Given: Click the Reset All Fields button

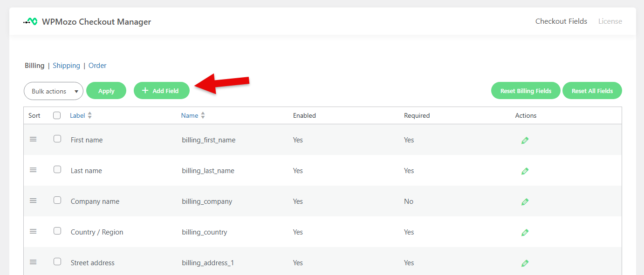Looking at the screenshot, I should 592,91.
